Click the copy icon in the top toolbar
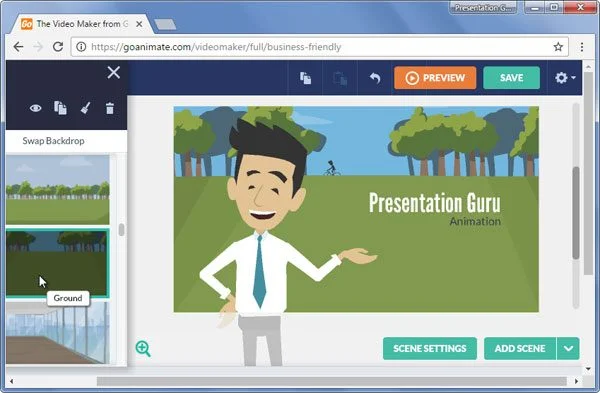This screenshot has width=600, height=393. (x=305, y=78)
